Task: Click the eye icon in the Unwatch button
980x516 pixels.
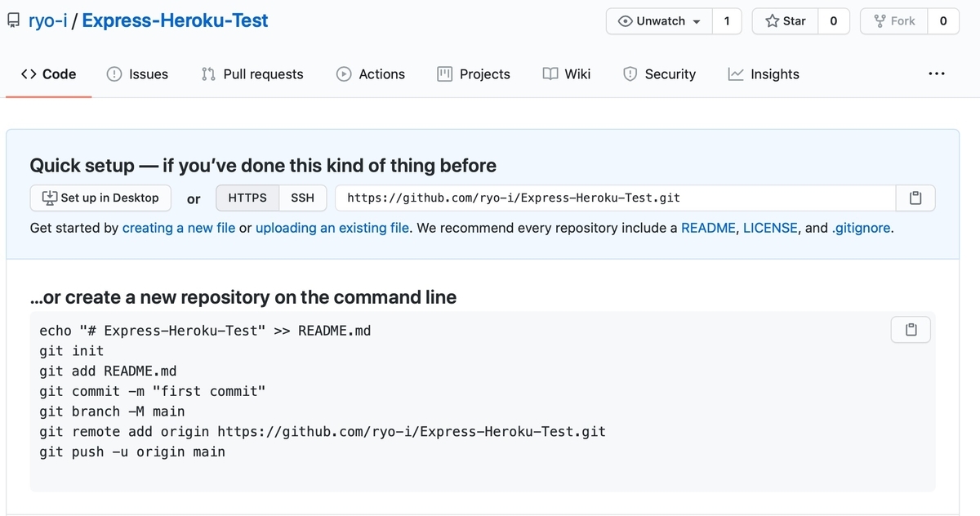Action: 626,21
